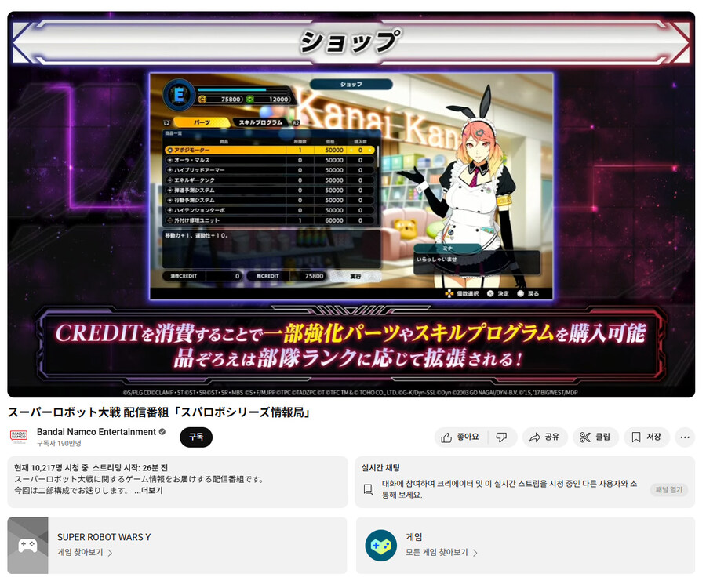Click the bookmark save icon
The image size is (706, 588).
pos(635,437)
